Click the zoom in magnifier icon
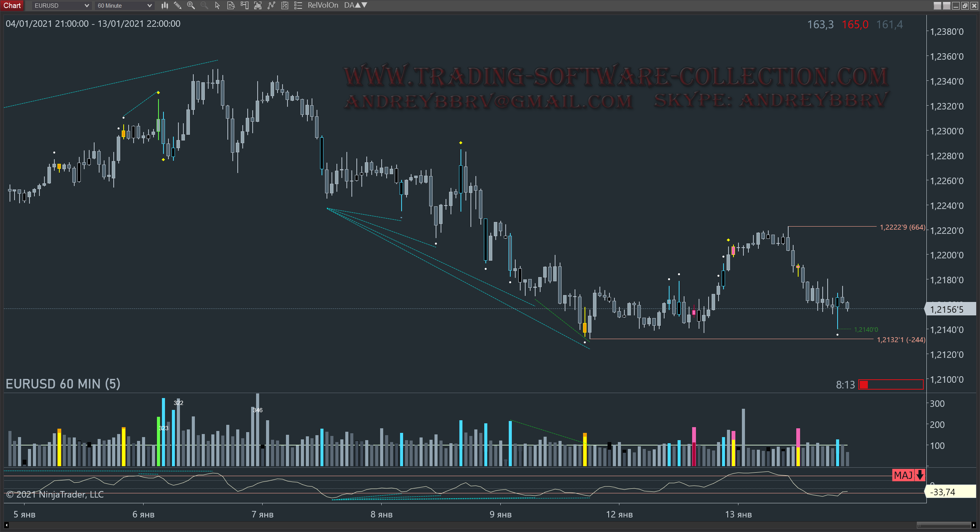The height and width of the screenshot is (532, 980). click(191, 5)
